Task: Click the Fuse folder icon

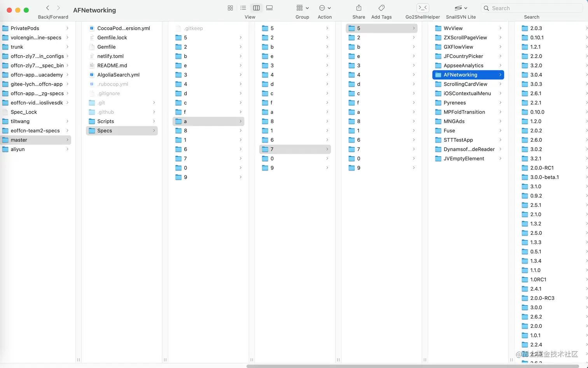Action: 438,130
